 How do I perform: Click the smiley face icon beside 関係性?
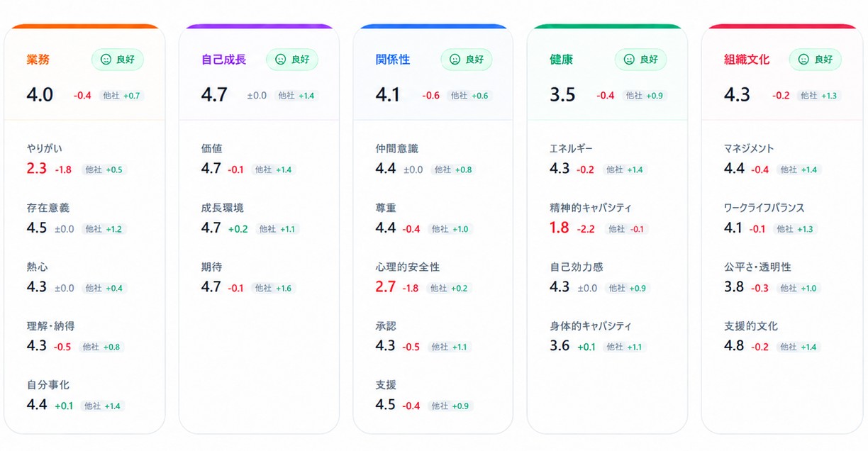455,60
